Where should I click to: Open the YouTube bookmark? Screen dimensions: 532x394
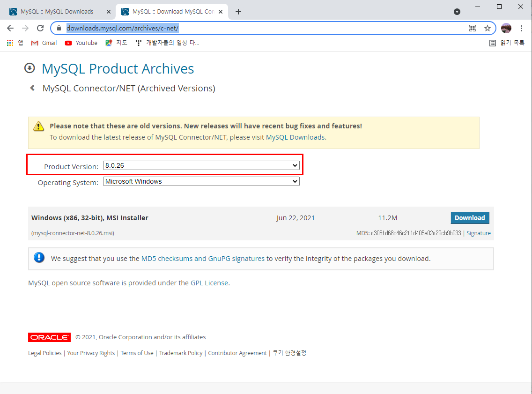coord(81,43)
